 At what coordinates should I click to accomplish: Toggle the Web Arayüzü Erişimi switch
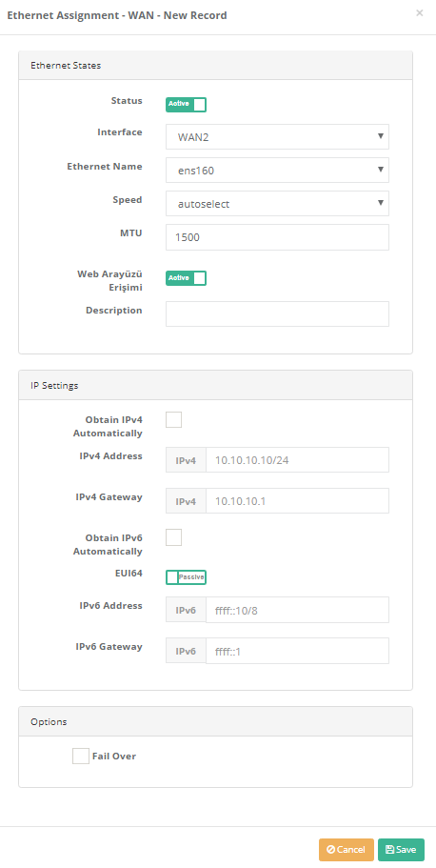[x=186, y=278]
